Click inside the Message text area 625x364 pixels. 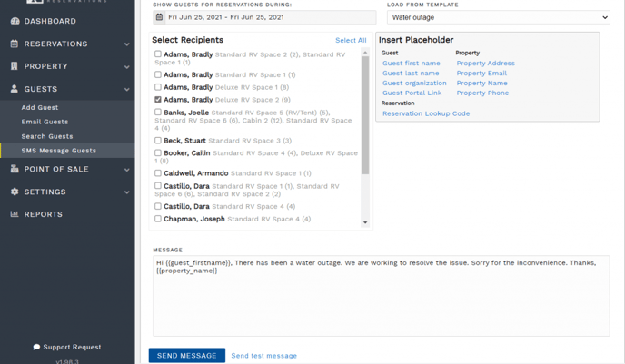click(381, 296)
